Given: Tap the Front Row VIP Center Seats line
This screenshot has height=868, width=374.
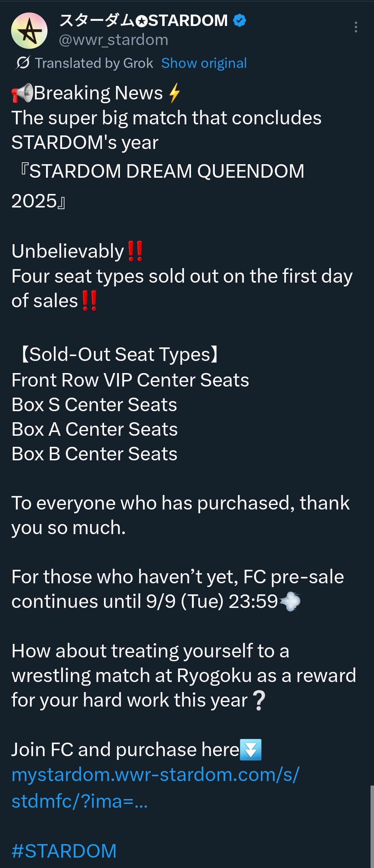Looking at the screenshot, I should 130,380.
